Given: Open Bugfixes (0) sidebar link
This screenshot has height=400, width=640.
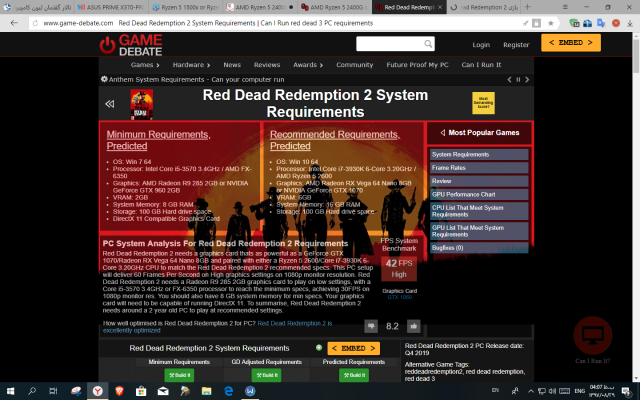Looking at the screenshot, I should (479, 248).
